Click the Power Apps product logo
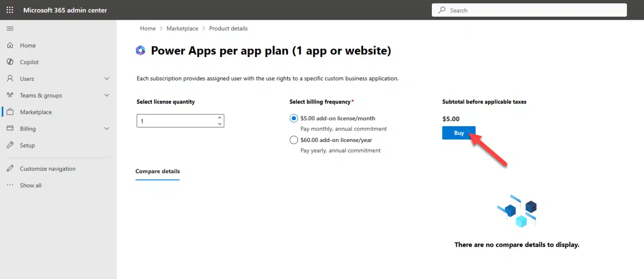Screen dimensions: 644x279 140,51
